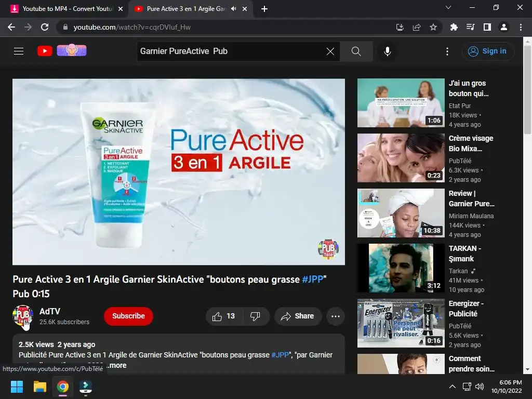The height and width of the screenshot is (399, 532).
Task: Open the media control icon in Chrome
Action: coord(470,27)
